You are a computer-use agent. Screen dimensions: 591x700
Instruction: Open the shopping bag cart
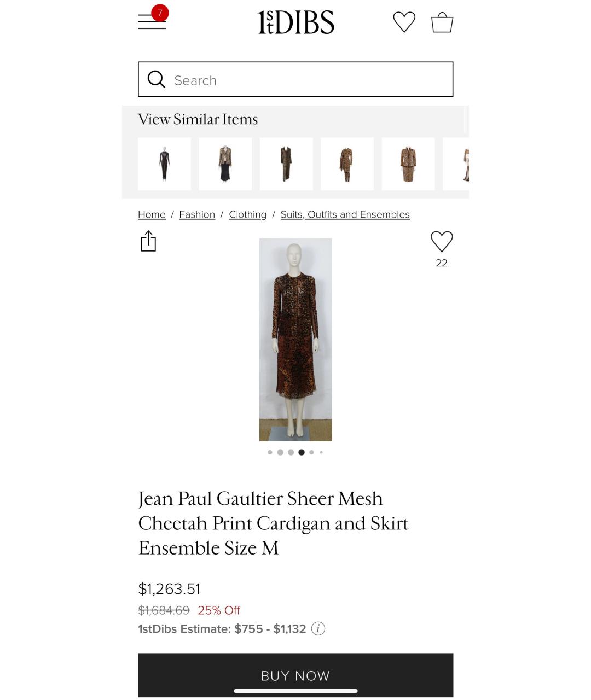point(442,22)
